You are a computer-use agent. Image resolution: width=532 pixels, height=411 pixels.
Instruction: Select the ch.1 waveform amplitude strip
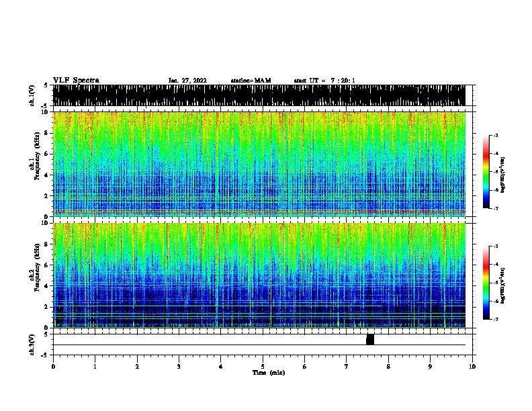coord(259,95)
